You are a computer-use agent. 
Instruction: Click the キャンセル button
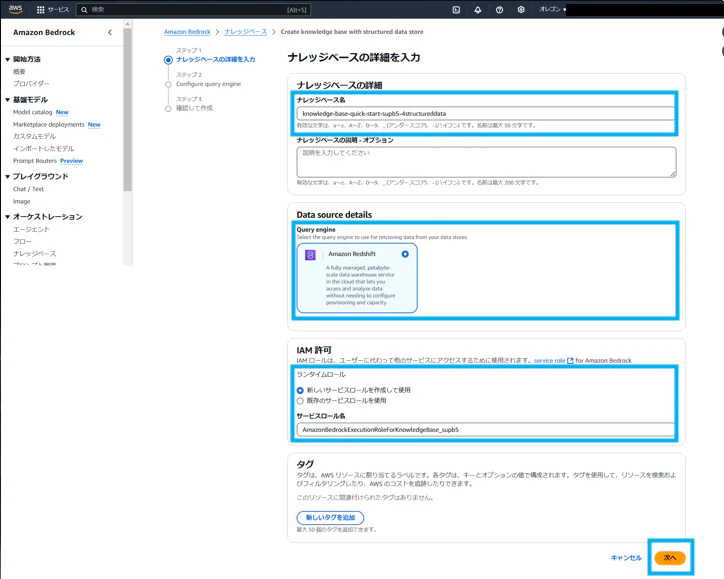[626, 558]
